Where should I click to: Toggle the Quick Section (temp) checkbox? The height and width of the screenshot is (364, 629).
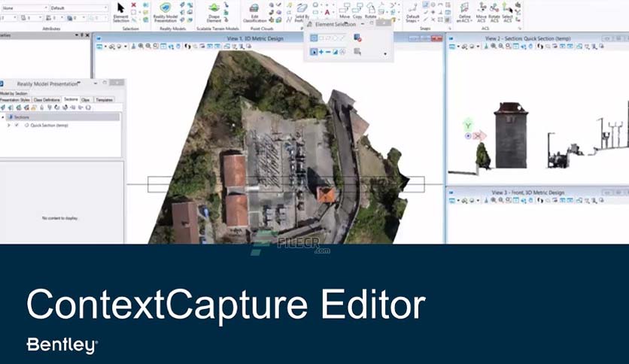[x=17, y=126]
